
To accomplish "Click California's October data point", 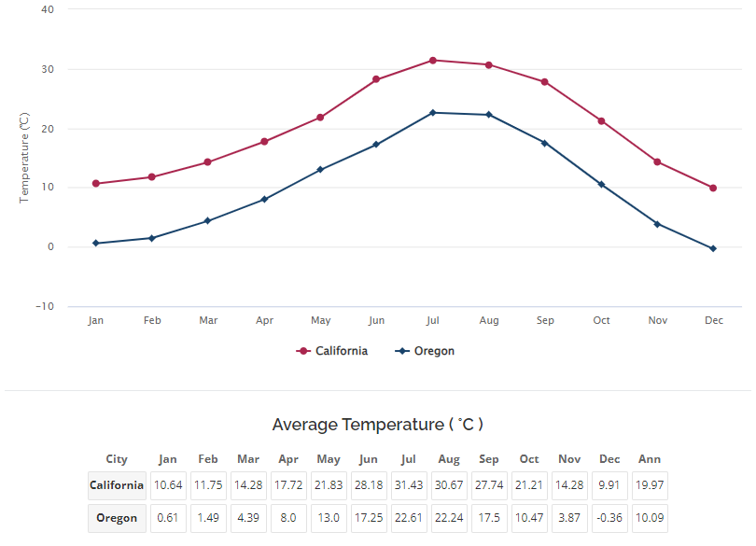I will pyautogui.click(x=601, y=121).
